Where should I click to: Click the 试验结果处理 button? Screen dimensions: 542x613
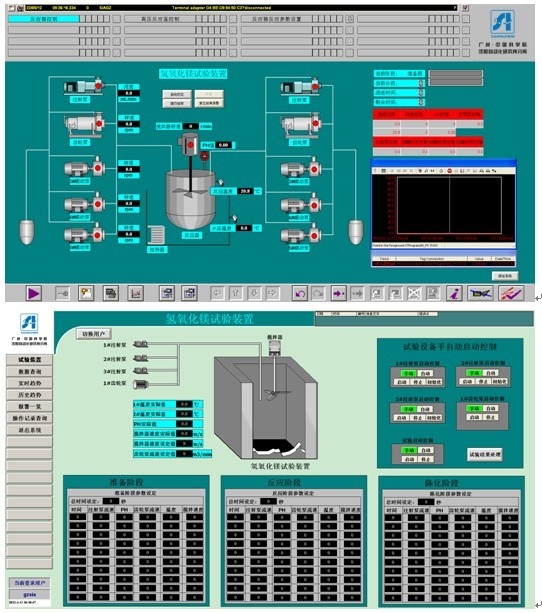(485, 454)
